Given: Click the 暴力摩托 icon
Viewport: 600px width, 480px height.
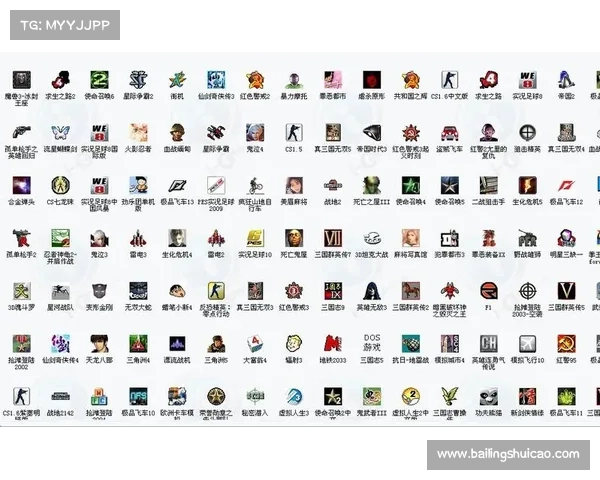Looking at the screenshot, I should point(294,80).
